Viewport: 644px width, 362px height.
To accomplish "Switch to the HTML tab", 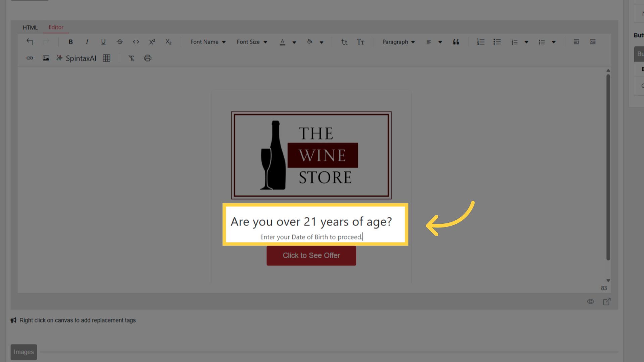I will (x=30, y=28).
